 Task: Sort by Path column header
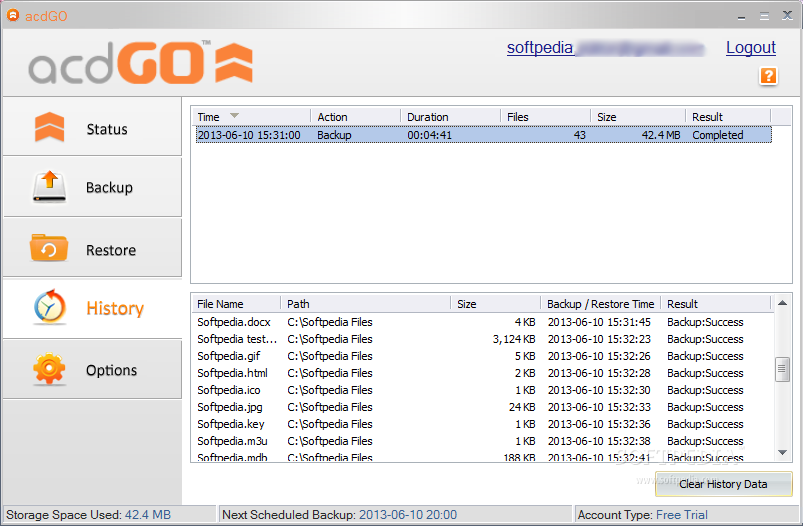366,304
